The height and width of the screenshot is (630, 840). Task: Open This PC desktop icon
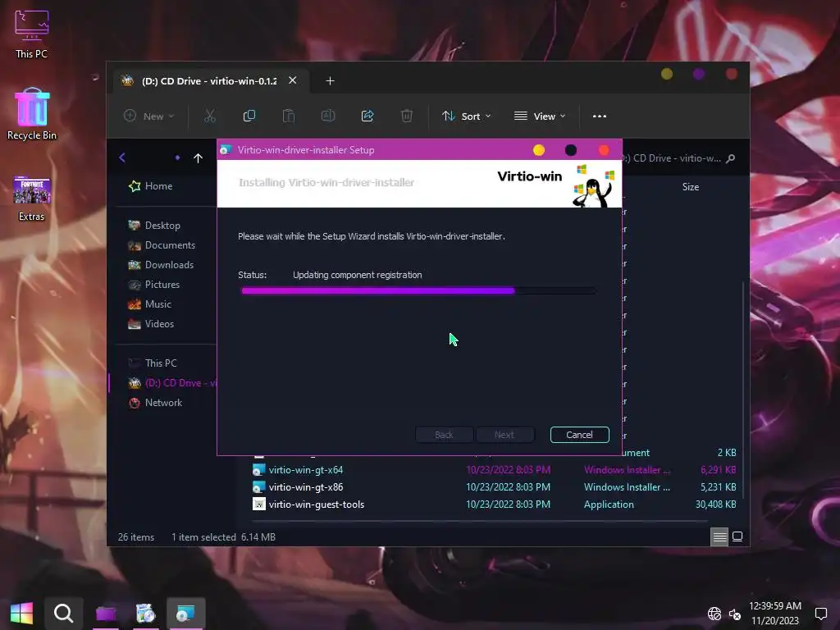click(32, 34)
